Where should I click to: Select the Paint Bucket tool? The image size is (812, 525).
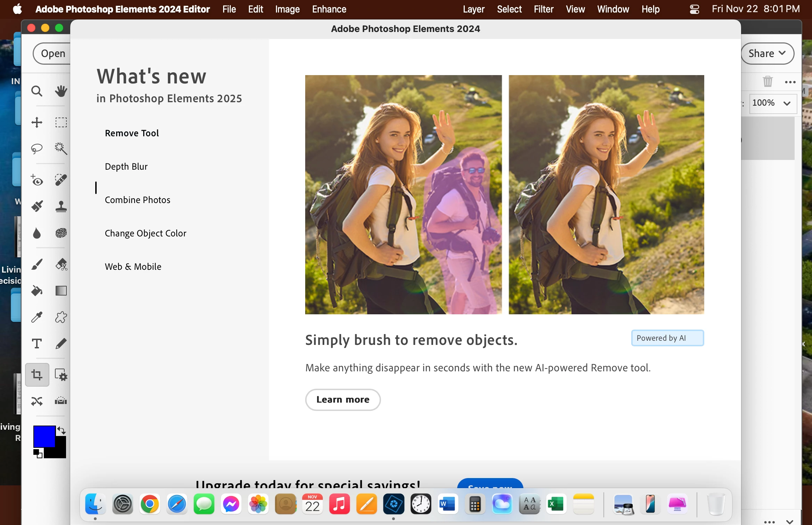[36, 291]
